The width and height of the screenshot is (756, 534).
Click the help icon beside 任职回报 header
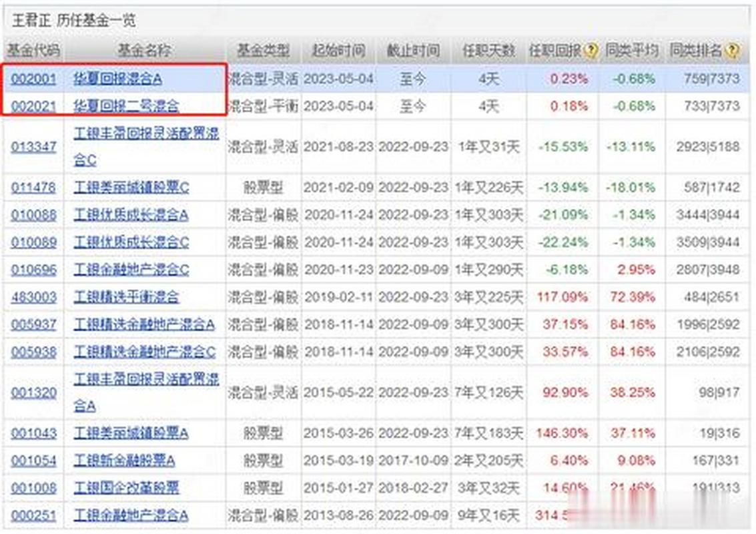click(x=591, y=50)
